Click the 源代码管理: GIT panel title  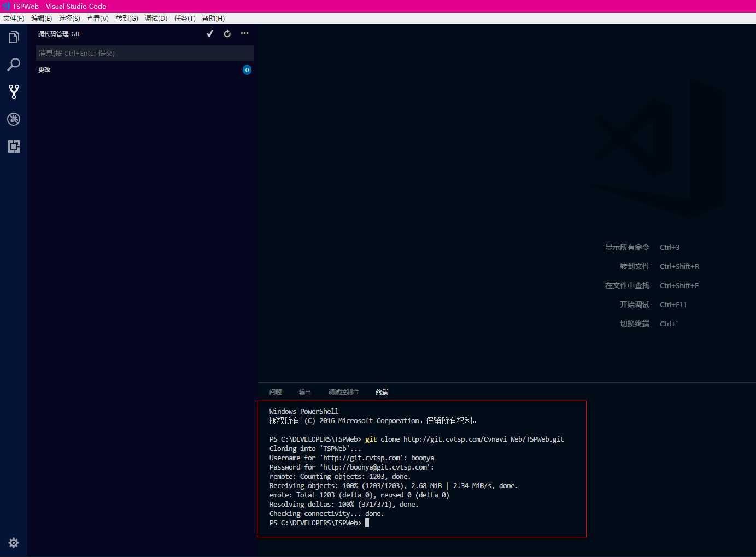(59, 34)
